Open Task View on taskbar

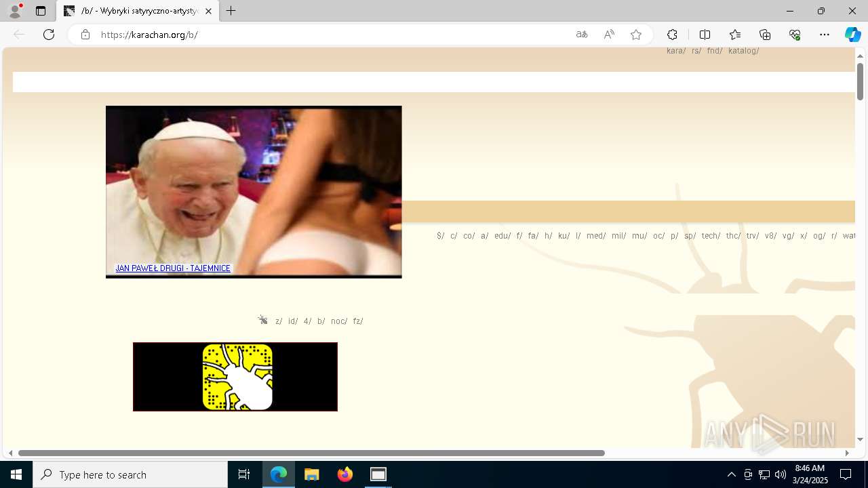point(244,474)
